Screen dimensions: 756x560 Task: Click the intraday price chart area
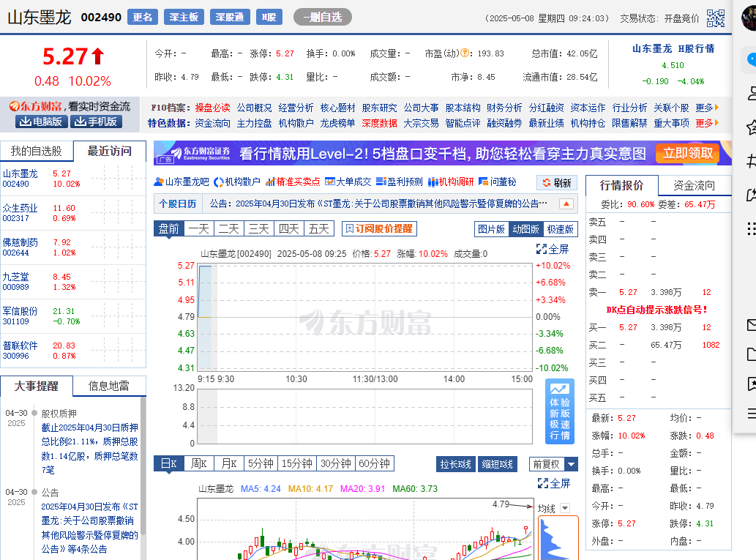[x=365, y=316]
